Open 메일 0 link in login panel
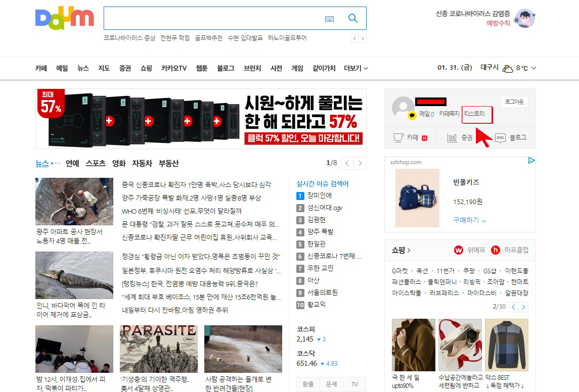The width and height of the screenshot is (579, 392). [426, 114]
